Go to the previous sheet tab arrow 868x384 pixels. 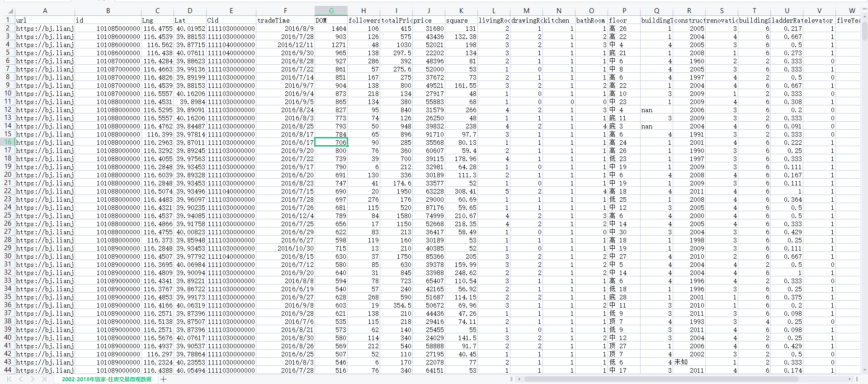pos(21,379)
